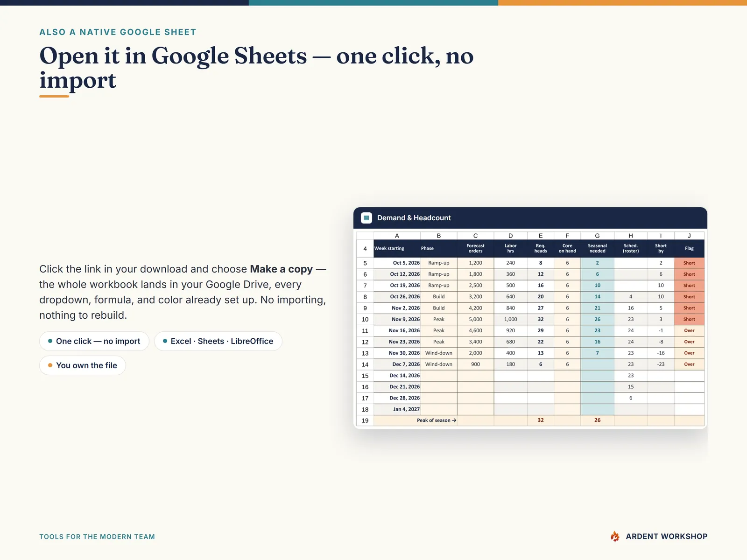
Task: Click the forecast orders cell '5,000'
Action: pos(475,319)
